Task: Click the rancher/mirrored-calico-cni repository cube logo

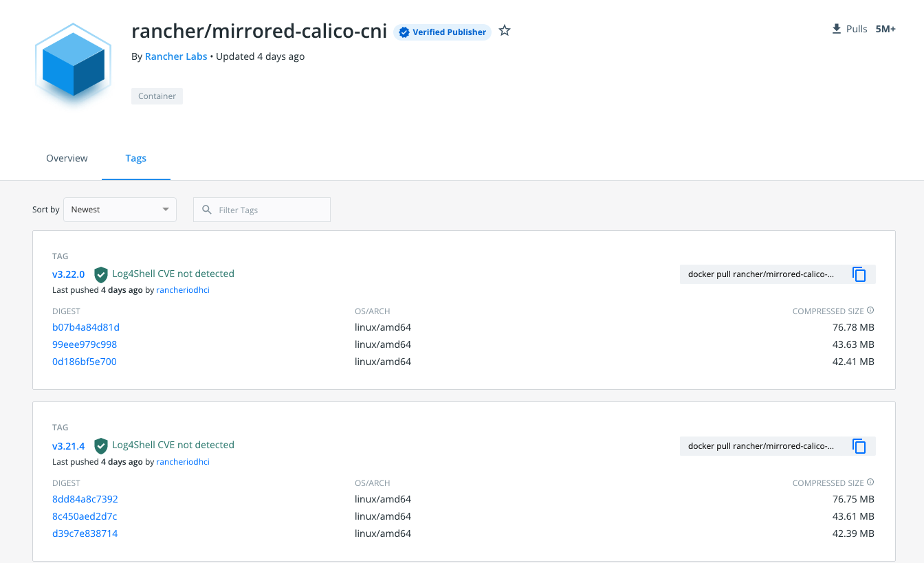Action: [x=72, y=64]
